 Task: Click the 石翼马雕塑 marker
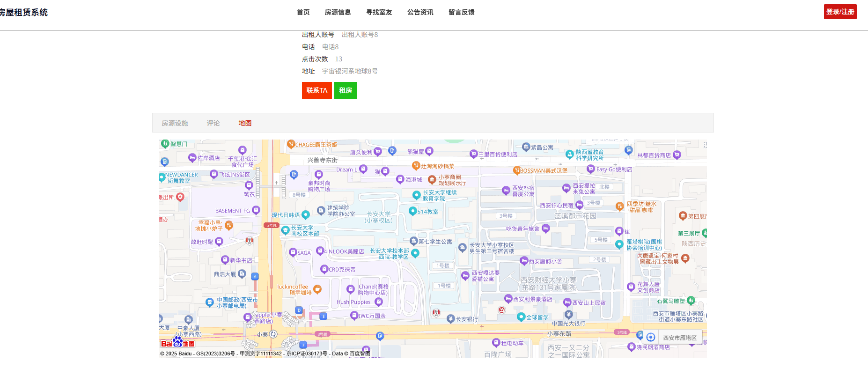(691, 301)
